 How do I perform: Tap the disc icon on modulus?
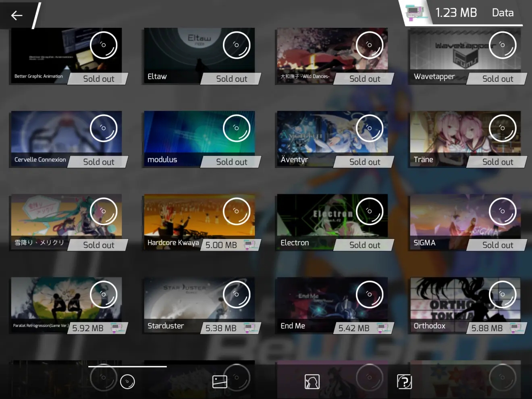[237, 128]
